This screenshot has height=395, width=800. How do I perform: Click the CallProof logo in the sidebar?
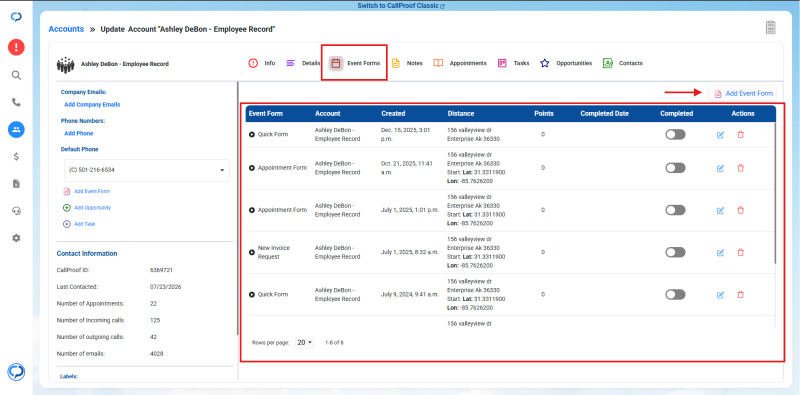pos(16,18)
